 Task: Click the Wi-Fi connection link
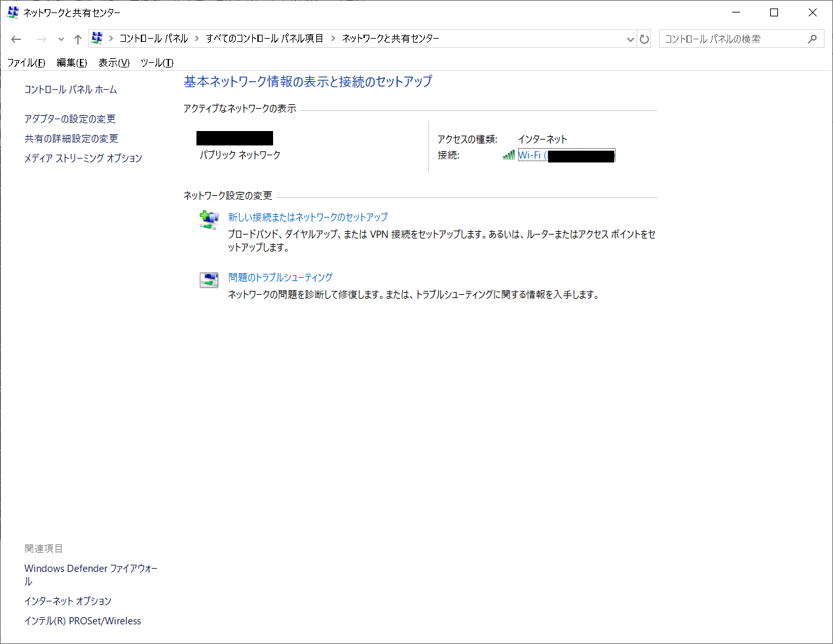[x=532, y=155]
